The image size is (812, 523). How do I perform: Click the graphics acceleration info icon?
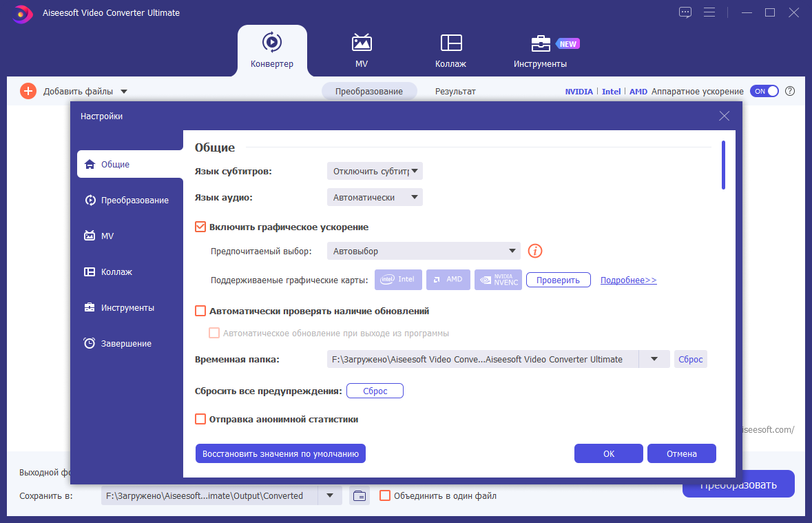pyautogui.click(x=535, y=251)
